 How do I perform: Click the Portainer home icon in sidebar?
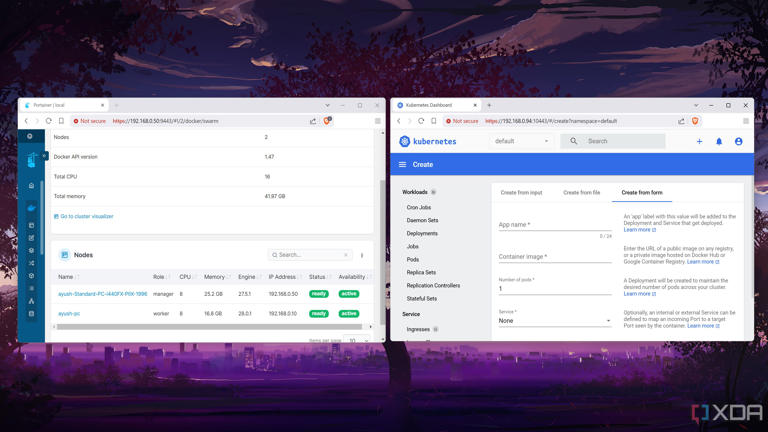click(x=31, y=186)
